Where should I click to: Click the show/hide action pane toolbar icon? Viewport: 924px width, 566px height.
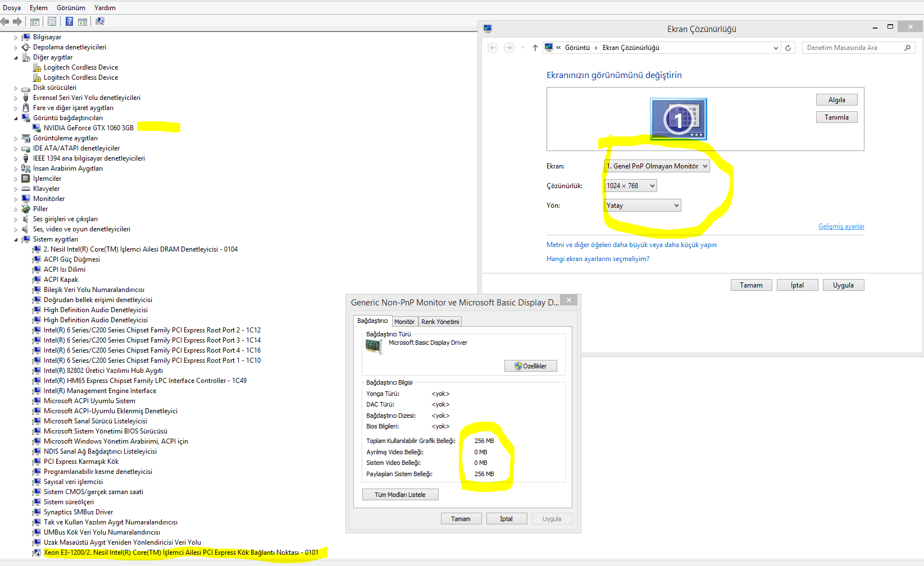coord(83,21)
